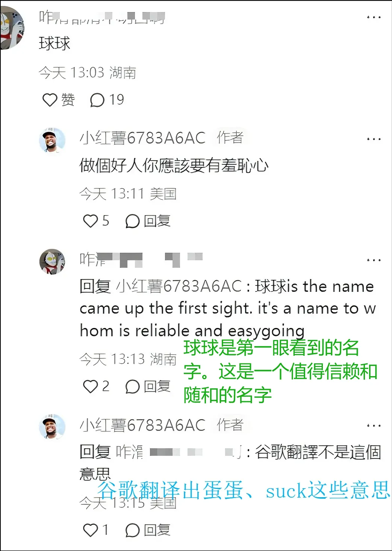
Task: Open options menu on 13:11 reply
Action: [374, 139]
